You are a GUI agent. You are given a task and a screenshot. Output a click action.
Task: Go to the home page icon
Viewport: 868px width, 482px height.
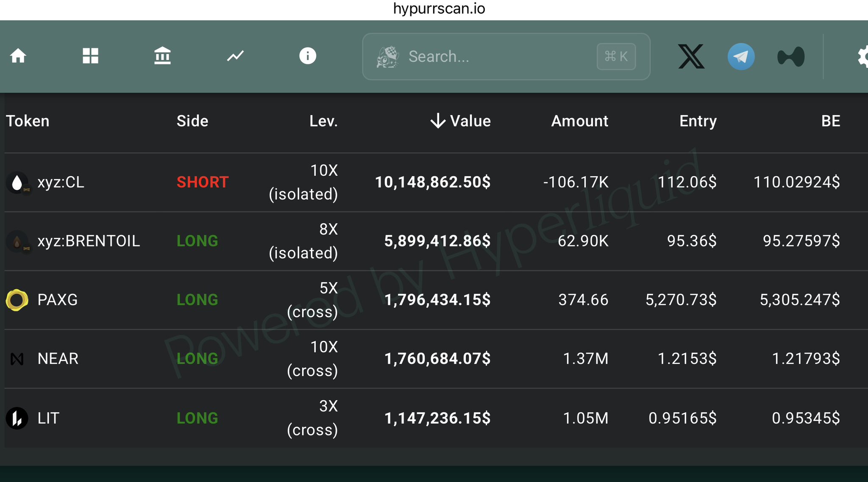18,56
